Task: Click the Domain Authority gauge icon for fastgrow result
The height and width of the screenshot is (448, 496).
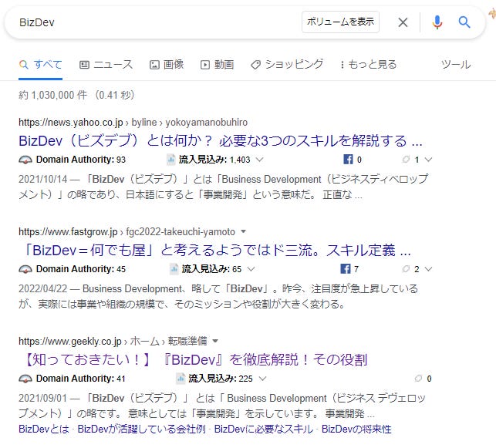Action: 25,269
